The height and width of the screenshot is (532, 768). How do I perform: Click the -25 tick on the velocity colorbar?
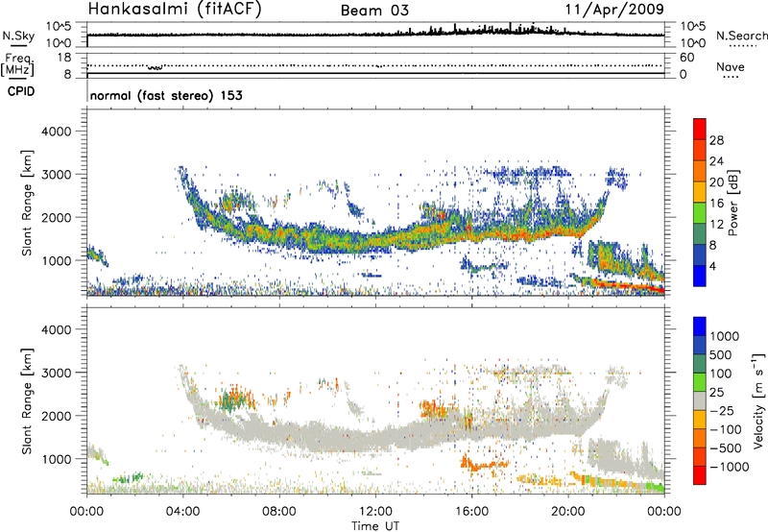(721, 410)
